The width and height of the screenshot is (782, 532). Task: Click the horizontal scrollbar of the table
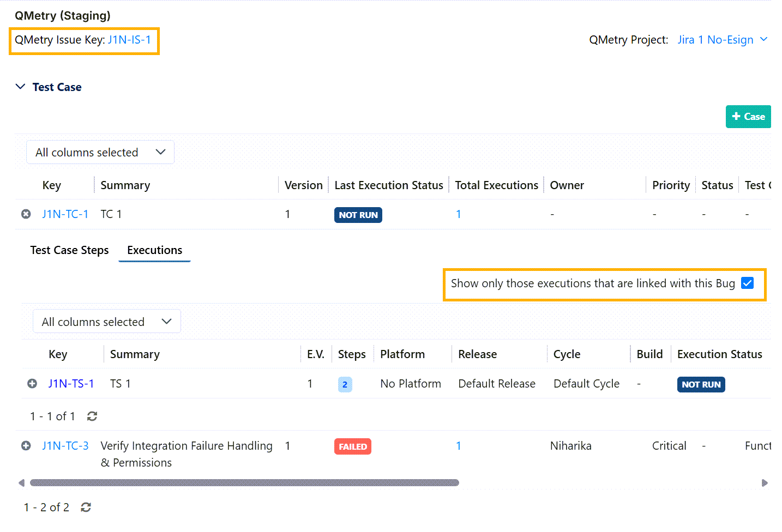pyautogui.click(x=244, y=483)
